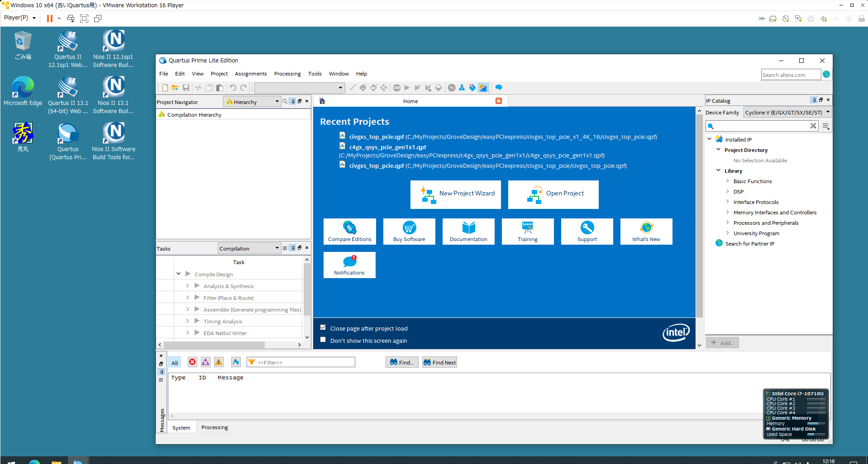This screenshot has width=868, height=464.
Task: Open the Platform Designer toolbar icon
Action: tap(462, 88)
